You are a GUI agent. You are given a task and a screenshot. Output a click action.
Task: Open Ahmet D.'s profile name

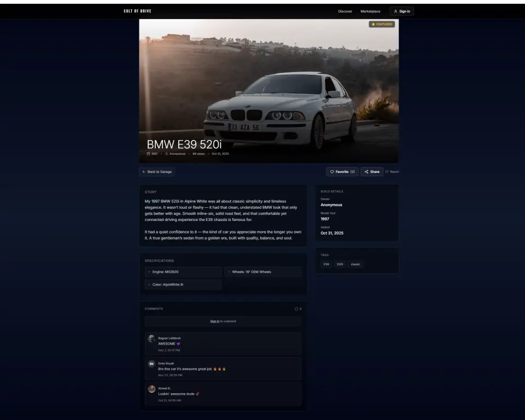point(165,388)
